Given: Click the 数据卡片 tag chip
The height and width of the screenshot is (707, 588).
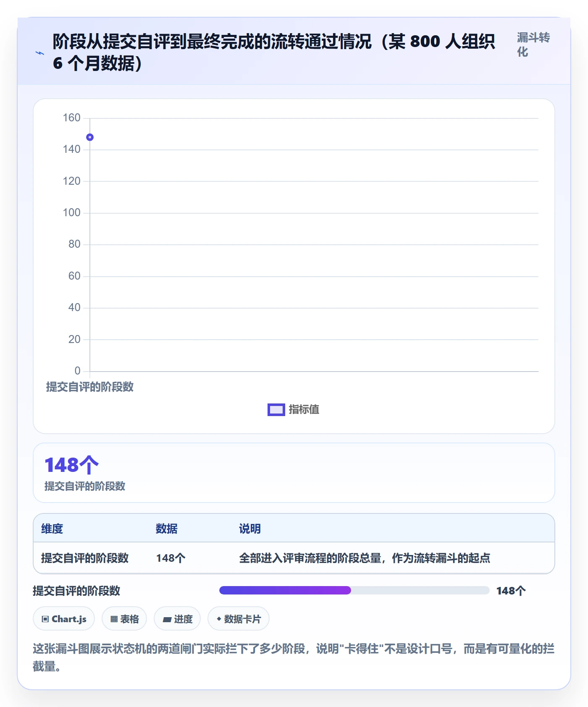Looking at the screenshot, I should [x=239, y=618].
